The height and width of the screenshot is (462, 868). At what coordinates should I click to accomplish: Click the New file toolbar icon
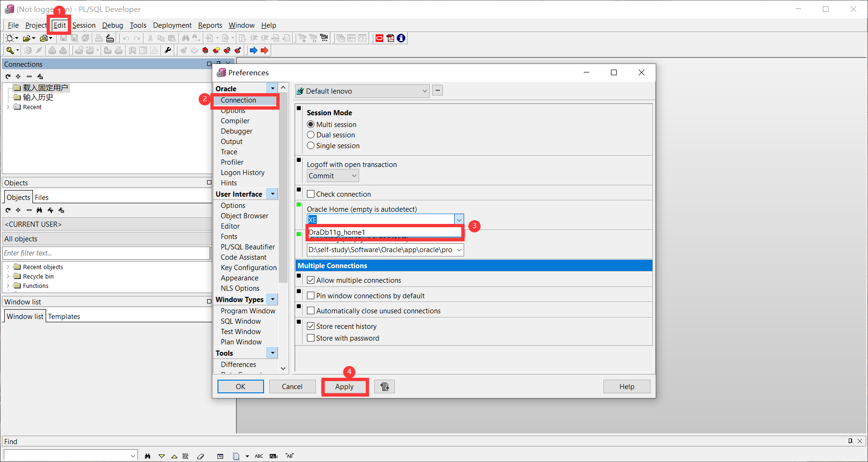point(9,38)
